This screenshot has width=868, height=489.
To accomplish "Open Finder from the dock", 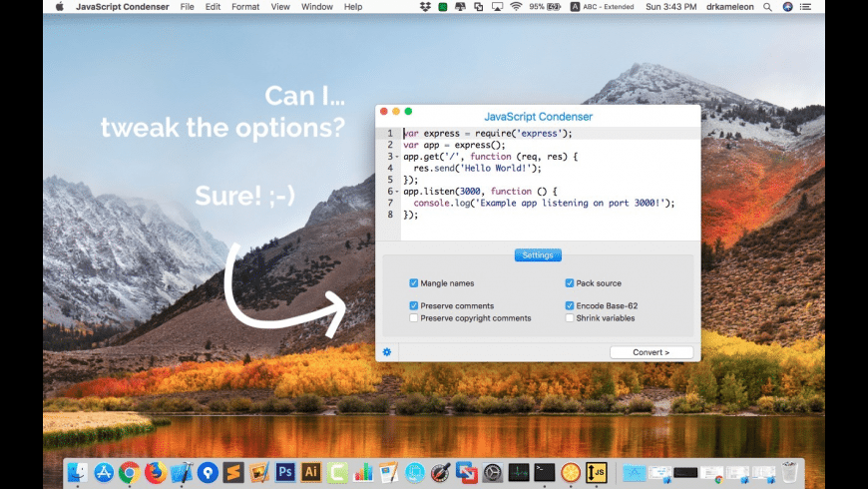I will pos(78,472).
